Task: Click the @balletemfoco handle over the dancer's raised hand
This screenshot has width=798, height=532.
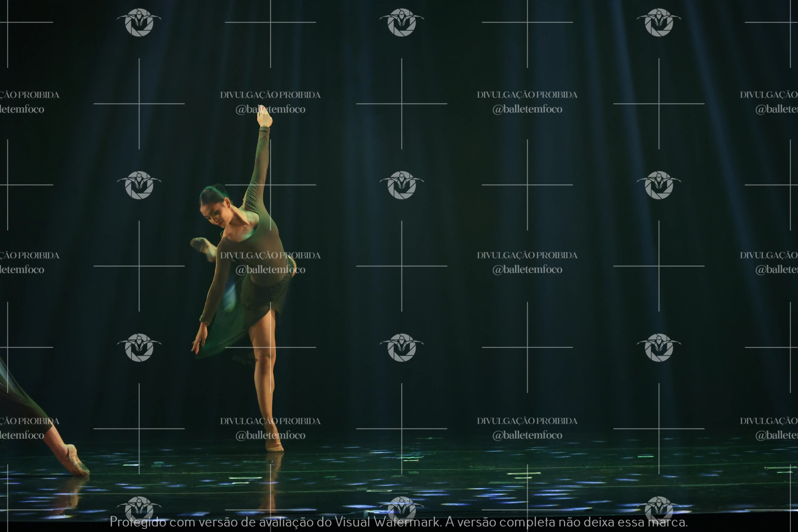Action: point(270,109)
